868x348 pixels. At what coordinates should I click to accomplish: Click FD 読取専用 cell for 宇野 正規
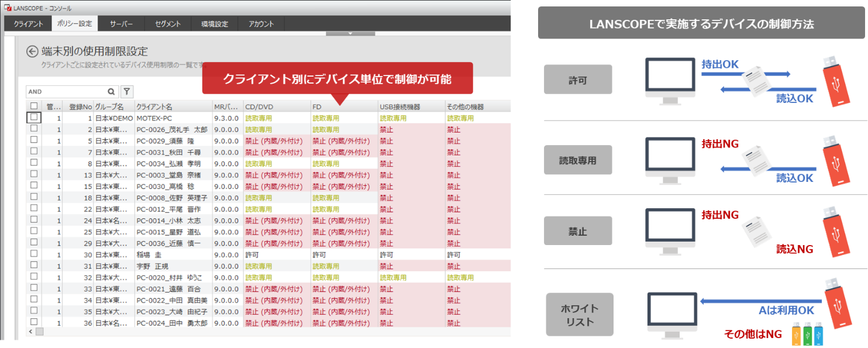pyautogui.click(x=326, y=267)
